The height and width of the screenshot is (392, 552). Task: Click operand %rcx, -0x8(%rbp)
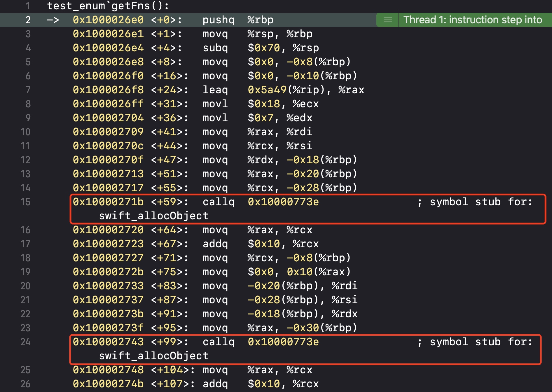click(299, 258)
